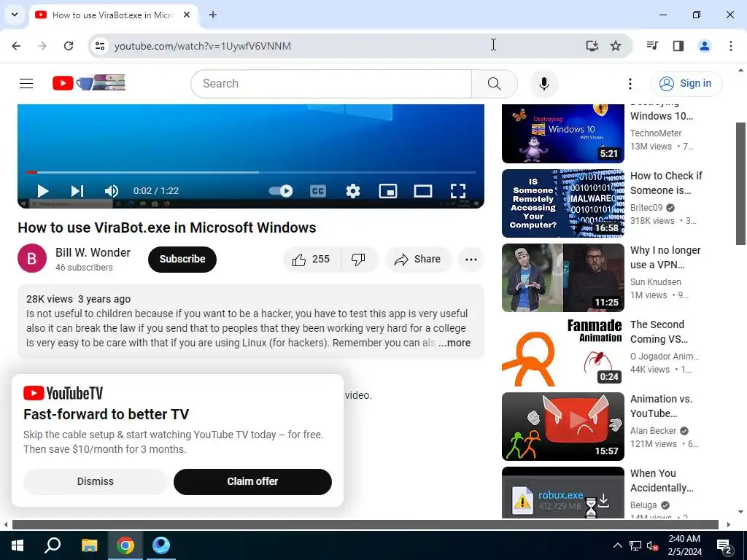The image size is (747, 560).
Task: Play the ViraBot video
Action: (x=43, y=191)
